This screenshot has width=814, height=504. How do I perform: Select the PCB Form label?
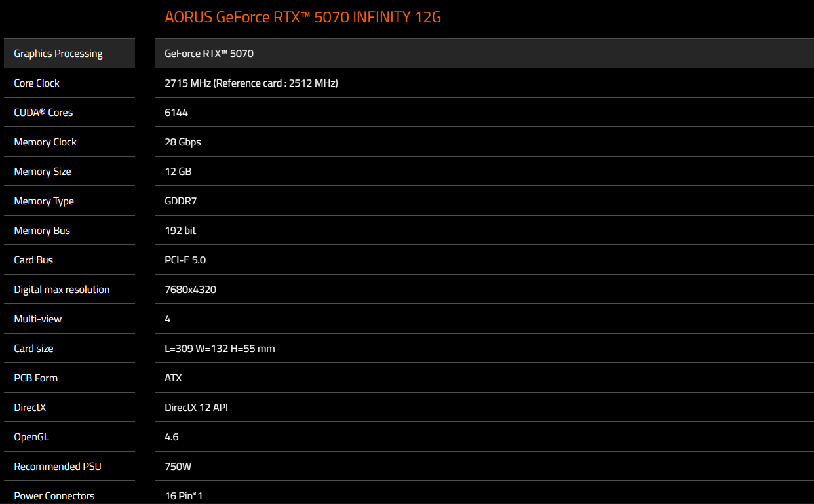[x=36, y=378]
